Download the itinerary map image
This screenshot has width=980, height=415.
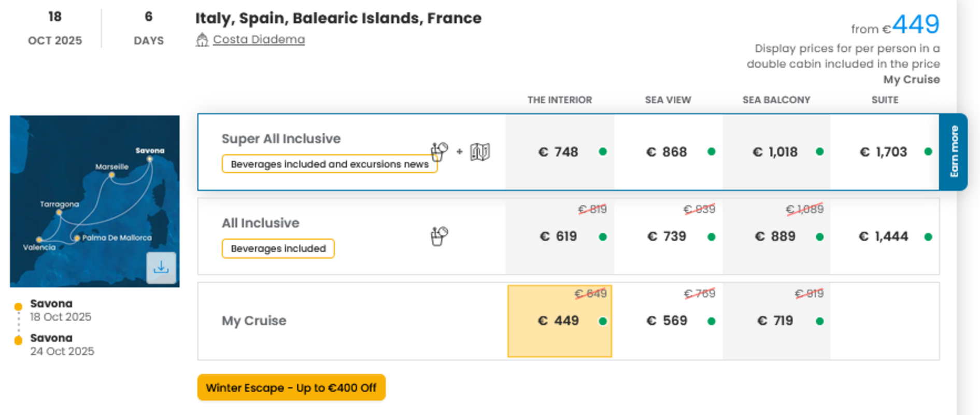click(161, 268)
